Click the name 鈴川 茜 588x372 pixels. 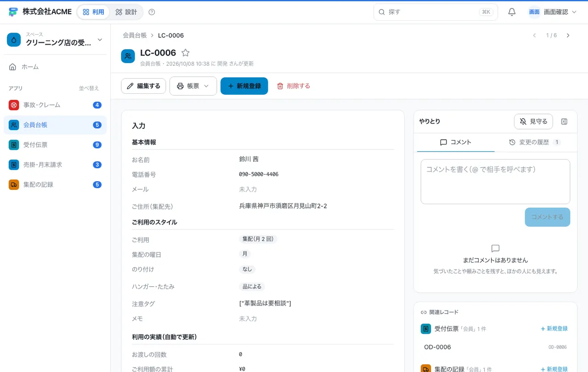pos(249,159)
